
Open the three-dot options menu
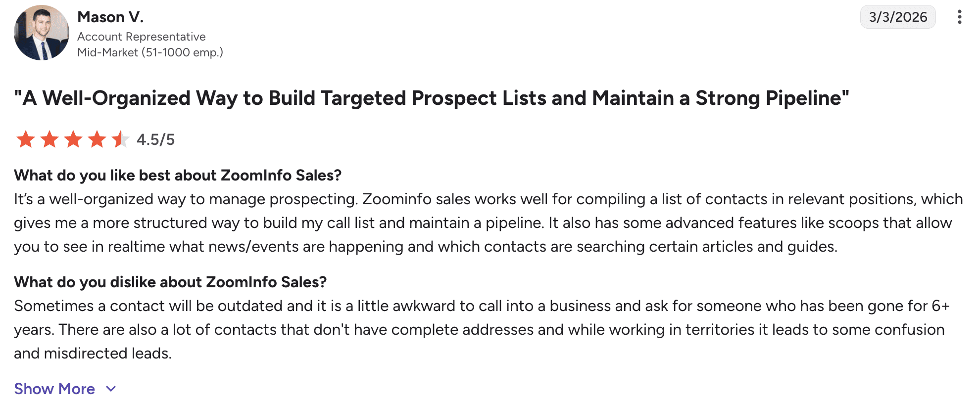(959, 17)
